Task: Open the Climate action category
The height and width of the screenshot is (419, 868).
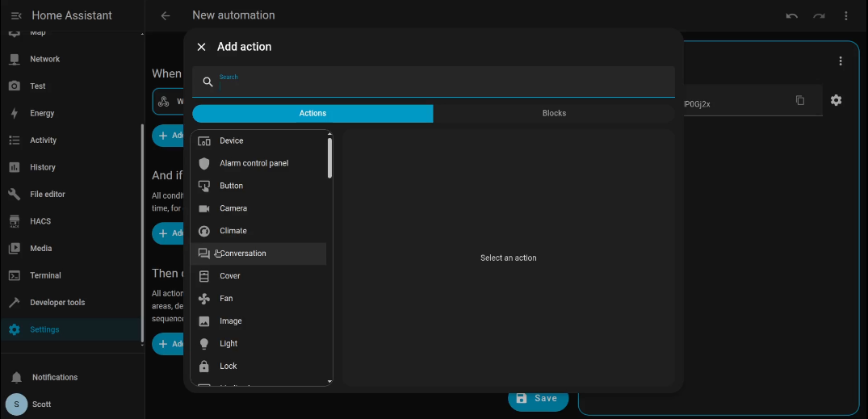Action: [x=233, y=231]
